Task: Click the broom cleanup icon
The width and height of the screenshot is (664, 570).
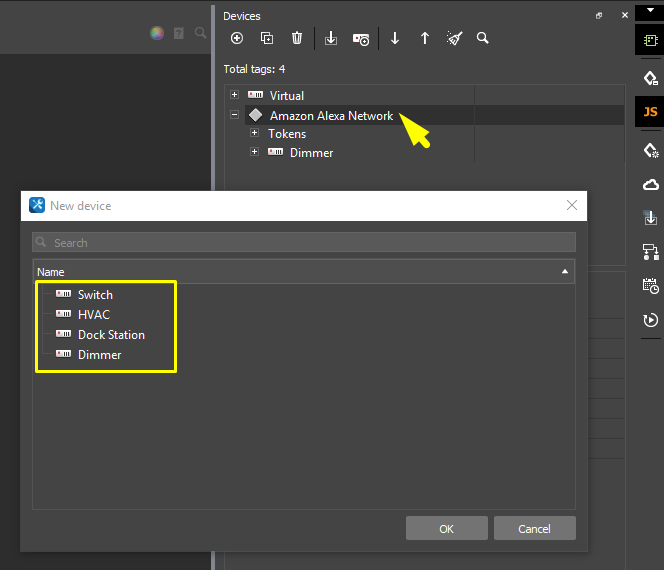Action: point(454,38)
